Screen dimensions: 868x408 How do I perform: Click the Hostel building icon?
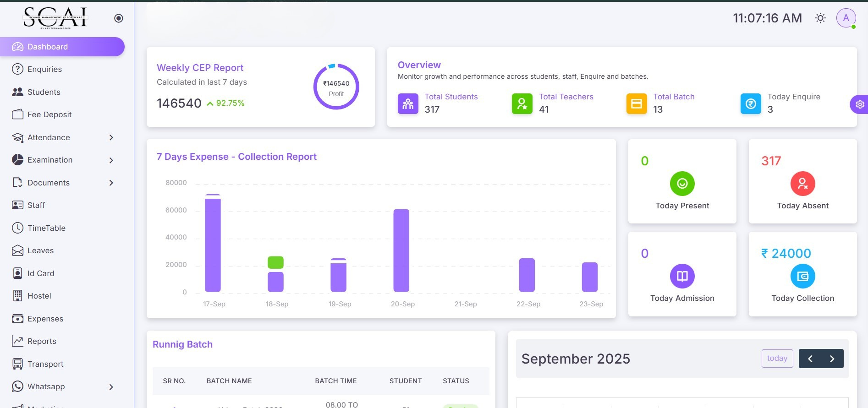click(x=17, y=296)
